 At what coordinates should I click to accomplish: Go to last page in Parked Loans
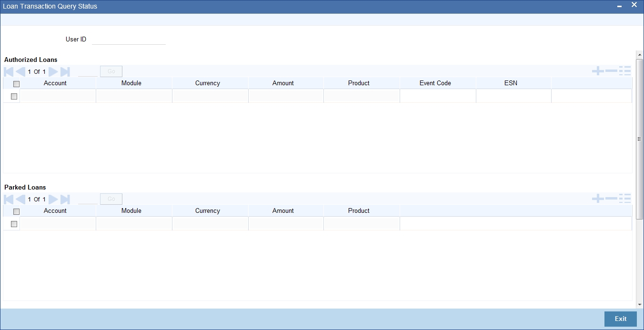65,200
